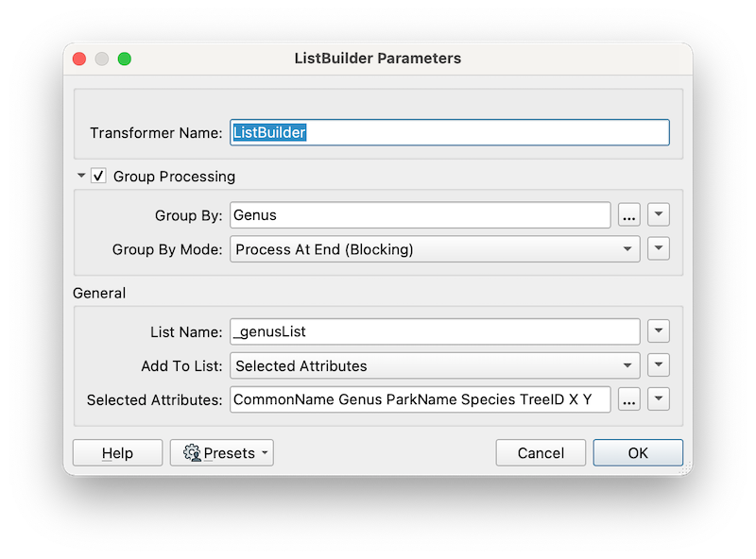Uncheck the Group Processing checkbox
Screen dimensions: 756x559
[98, 177]
